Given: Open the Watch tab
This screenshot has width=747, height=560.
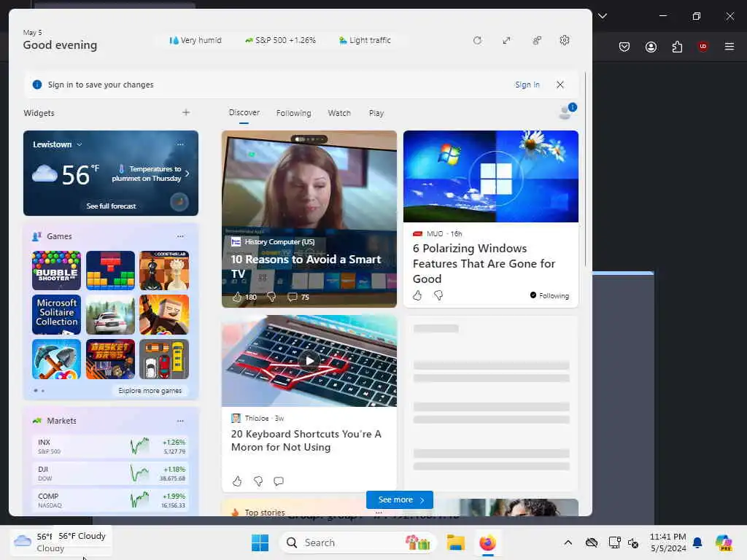Looking at the screenshot, I should pyautogui.click(x=339, y=113).
